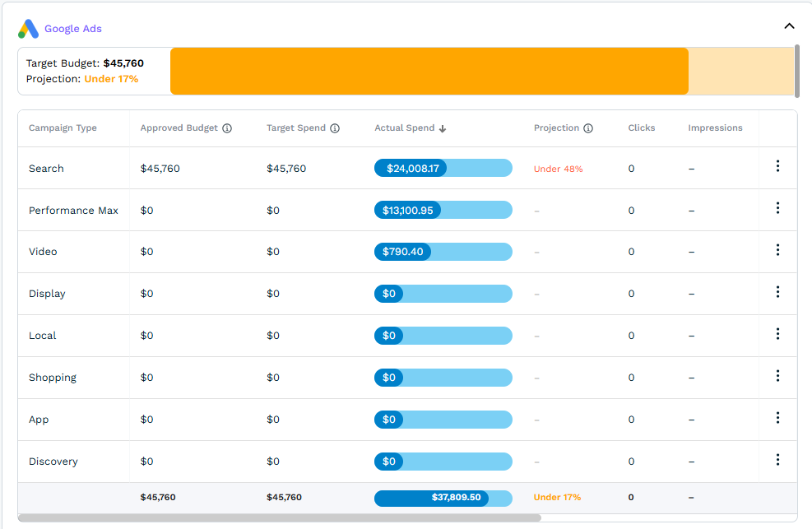Open the Discovery row options menu
The image size is (812, 529).
[x=777, y=460]
